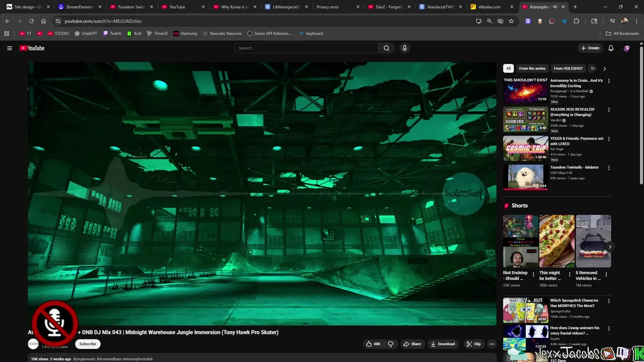Reveal more filter chips with the arrow
644x362 pixels.
(x=604, y=68)
